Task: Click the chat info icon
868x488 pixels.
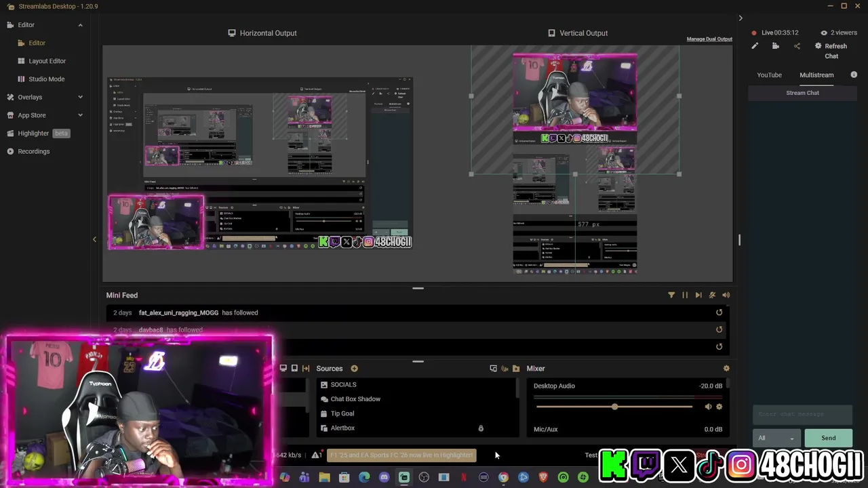Action: [x=854, y=75]
